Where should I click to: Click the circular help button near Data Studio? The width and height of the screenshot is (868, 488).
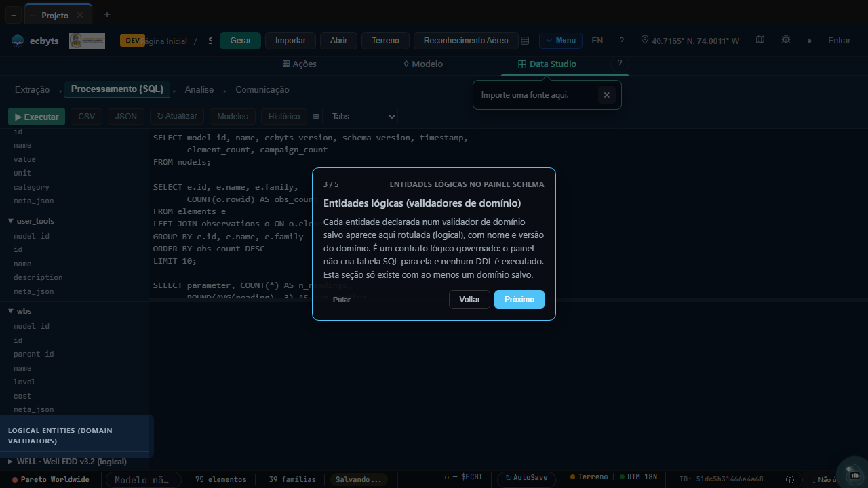click(619, 63)
